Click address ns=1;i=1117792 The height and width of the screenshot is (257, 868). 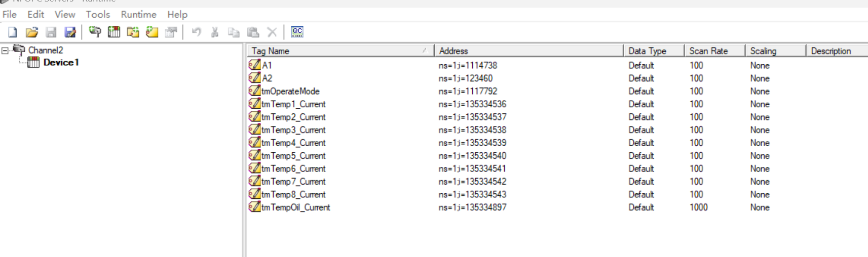(468, 91)
